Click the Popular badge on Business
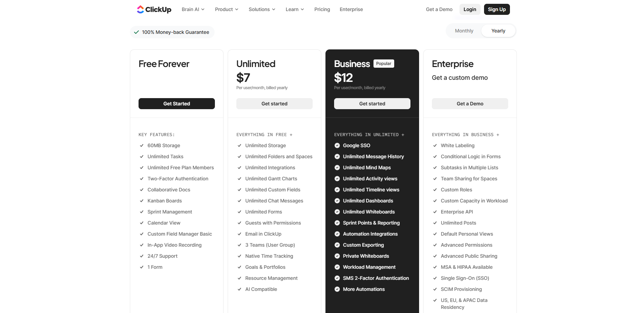644x313 pixels. (384, 64)
